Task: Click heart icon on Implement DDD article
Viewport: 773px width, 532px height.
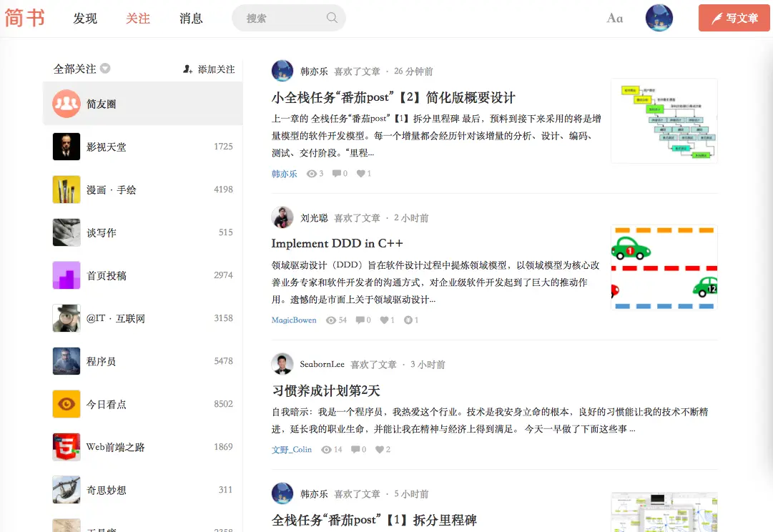Action: (x=385, y=320)
